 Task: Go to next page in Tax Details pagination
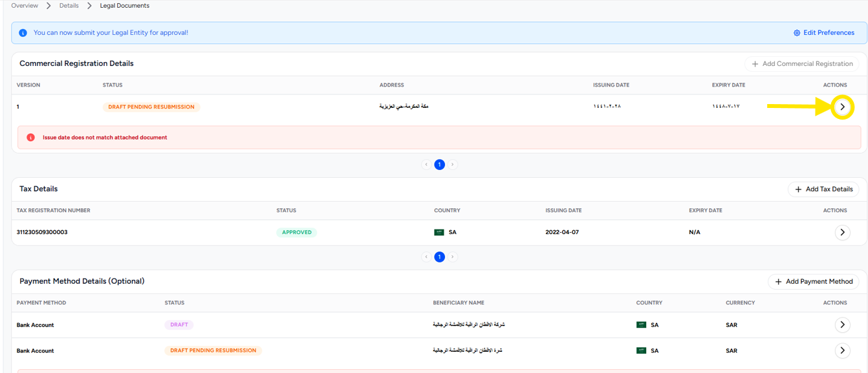(453, 257)
